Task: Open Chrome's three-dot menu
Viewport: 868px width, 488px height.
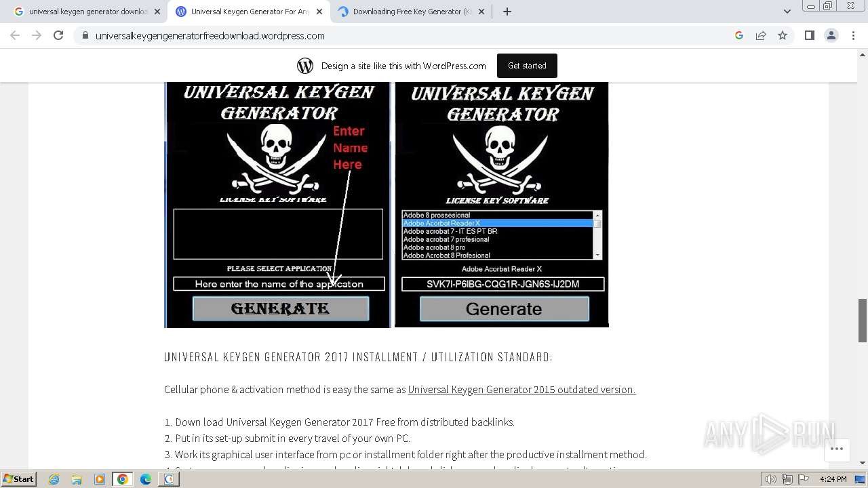Action: [x=853, y=35]
